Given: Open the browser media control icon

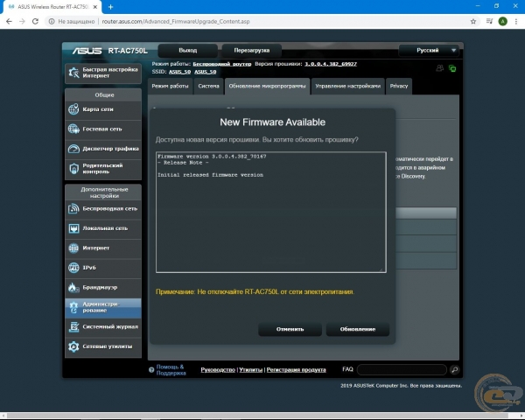Looking at the screenshot, I should [489, 21].
